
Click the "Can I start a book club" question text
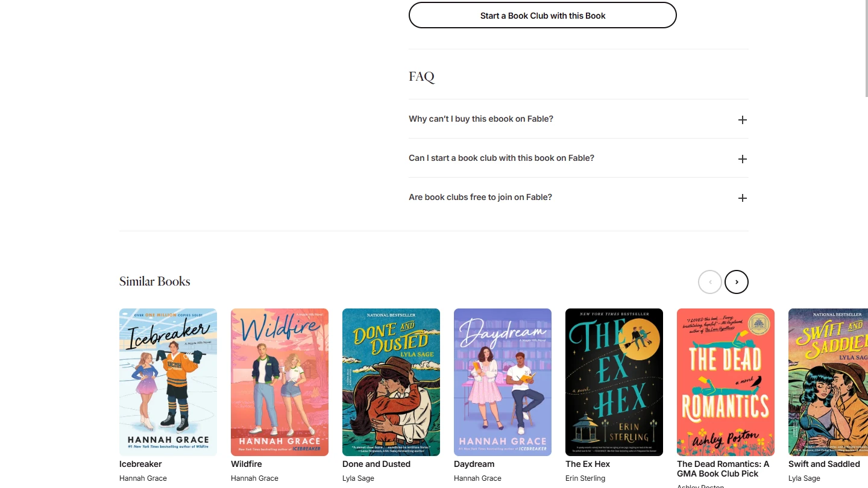(x=502, y=158)
